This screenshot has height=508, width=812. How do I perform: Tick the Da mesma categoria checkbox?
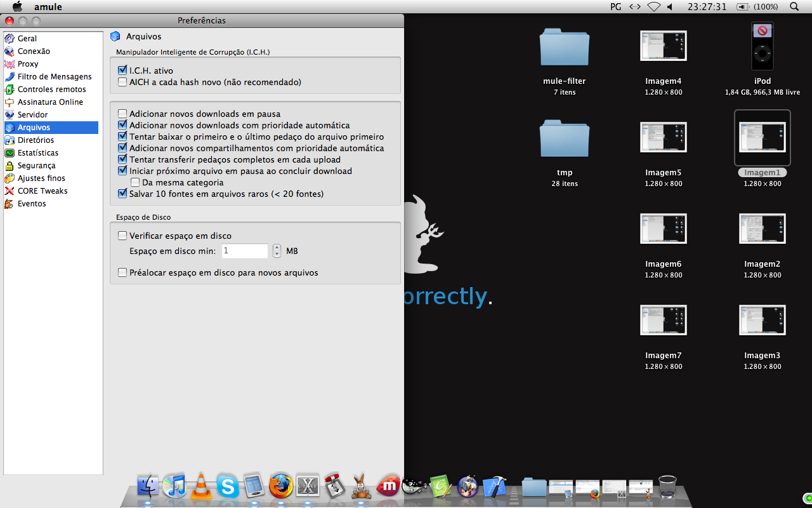[135, 182]
